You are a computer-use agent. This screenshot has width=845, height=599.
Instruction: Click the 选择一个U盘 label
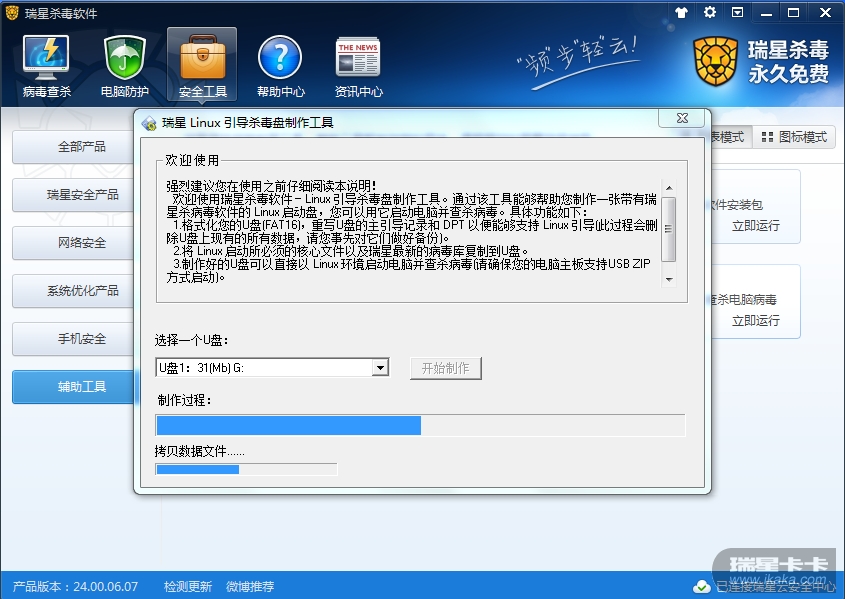pyautogui.click(x=191, y=340)
